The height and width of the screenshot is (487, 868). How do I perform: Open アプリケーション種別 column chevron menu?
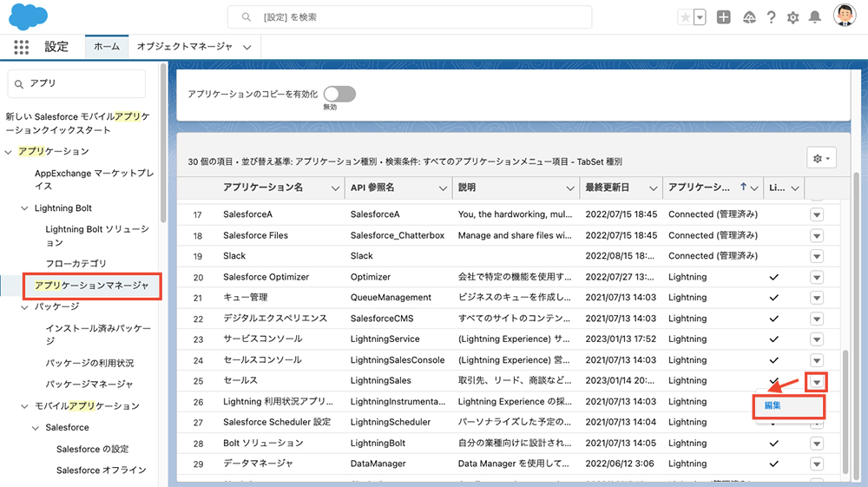754,188
